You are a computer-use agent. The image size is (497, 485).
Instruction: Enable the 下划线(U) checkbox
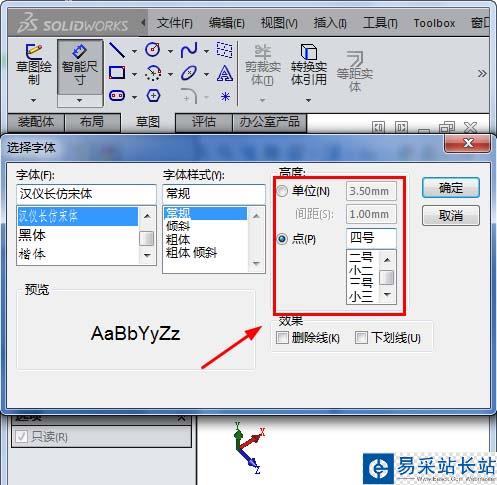pos(361,338)
